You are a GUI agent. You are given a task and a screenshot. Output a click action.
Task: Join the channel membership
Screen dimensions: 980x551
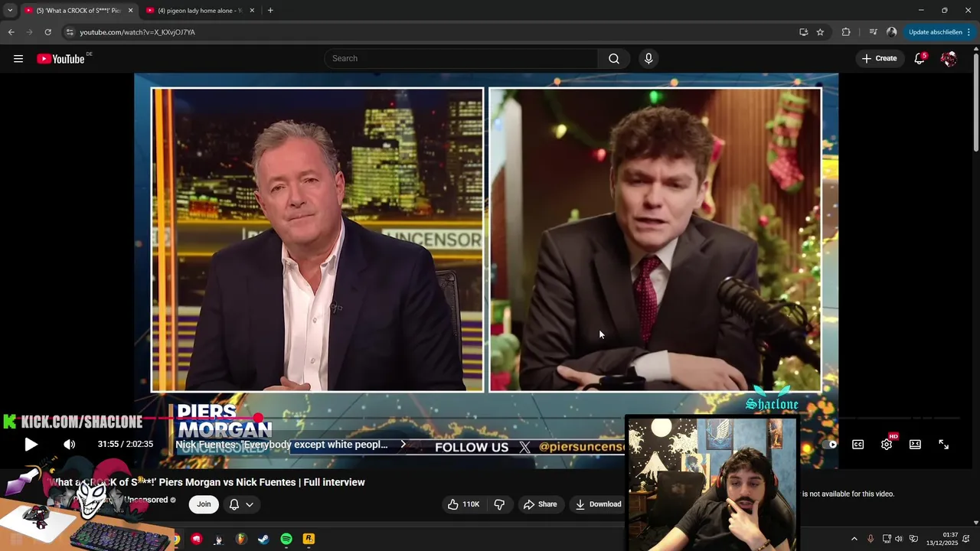pos(204,504)
